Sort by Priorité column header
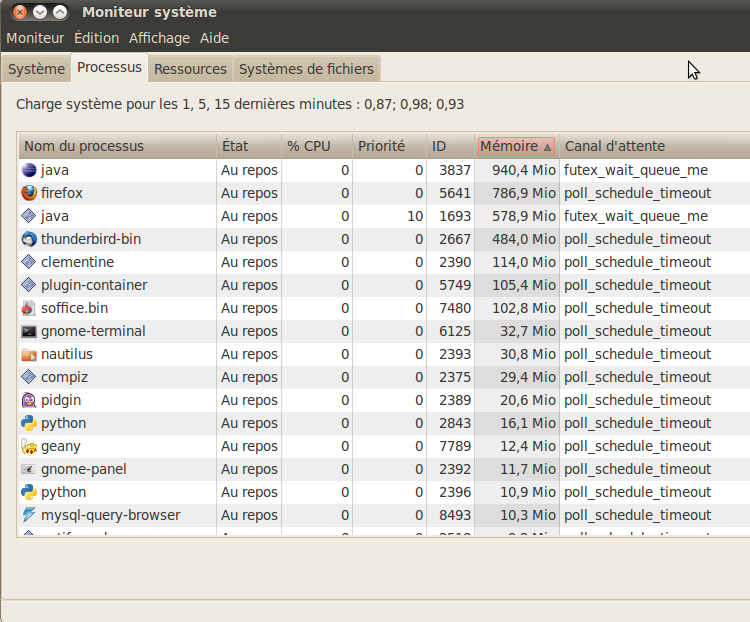The height and width of the screenshot is (622, 750). (x=389, y=146)
